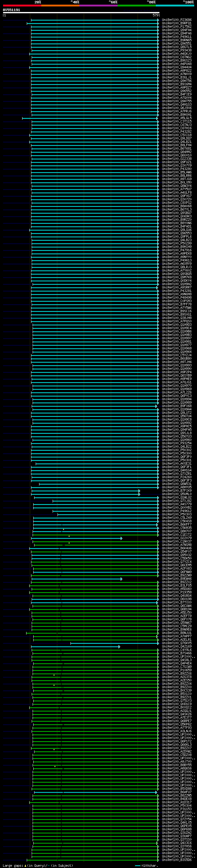Click the orange ~40% identity legend bar

60,6
